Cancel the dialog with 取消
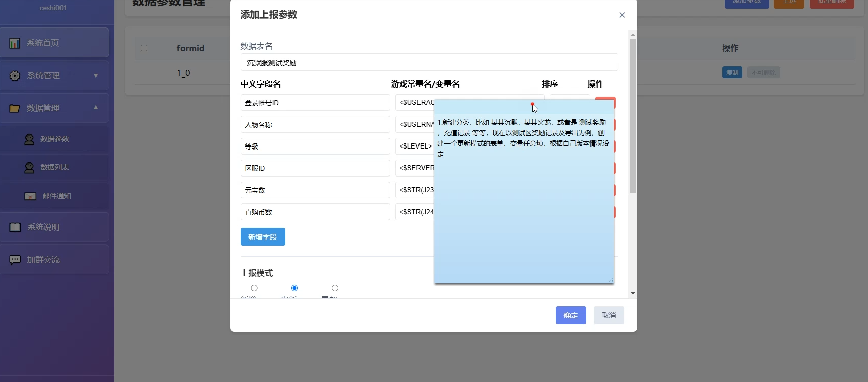 coord(609,315)
